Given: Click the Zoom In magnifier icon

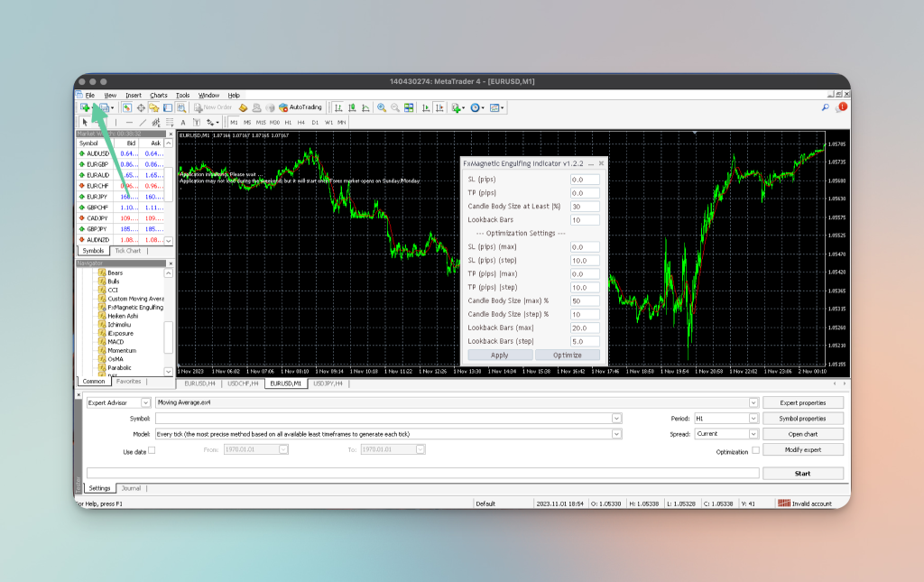Looking at the screenshot, I should (x=382, y=107).
